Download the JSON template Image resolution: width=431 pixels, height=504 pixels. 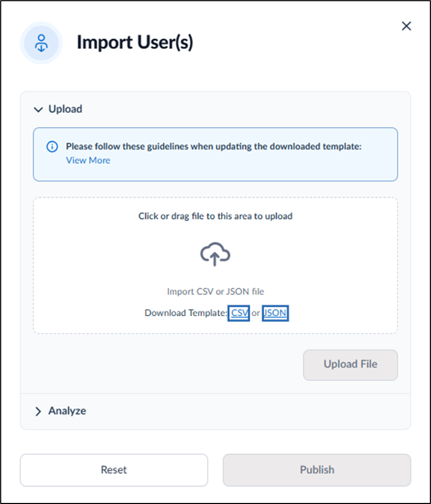pos(275,313)
